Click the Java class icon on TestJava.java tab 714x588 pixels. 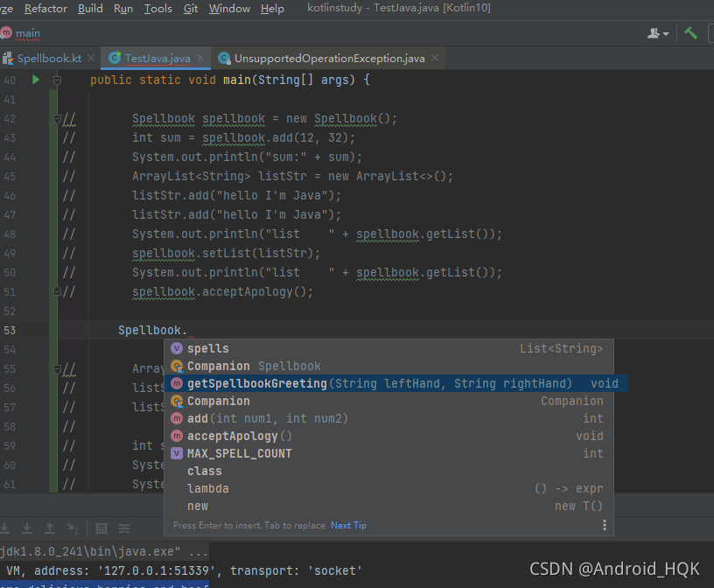[x=115, y=58]
